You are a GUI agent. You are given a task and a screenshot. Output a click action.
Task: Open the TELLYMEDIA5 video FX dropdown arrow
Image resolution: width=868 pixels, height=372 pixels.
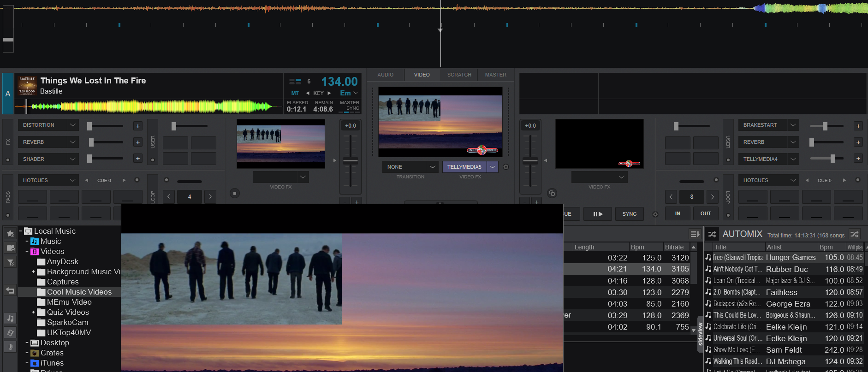point(493,167)
